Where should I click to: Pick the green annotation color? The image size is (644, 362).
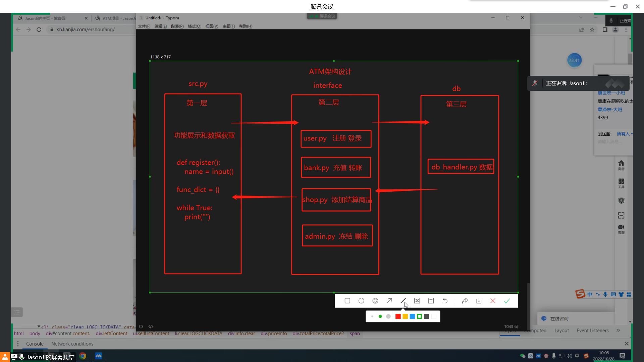[x=419, y=316]
